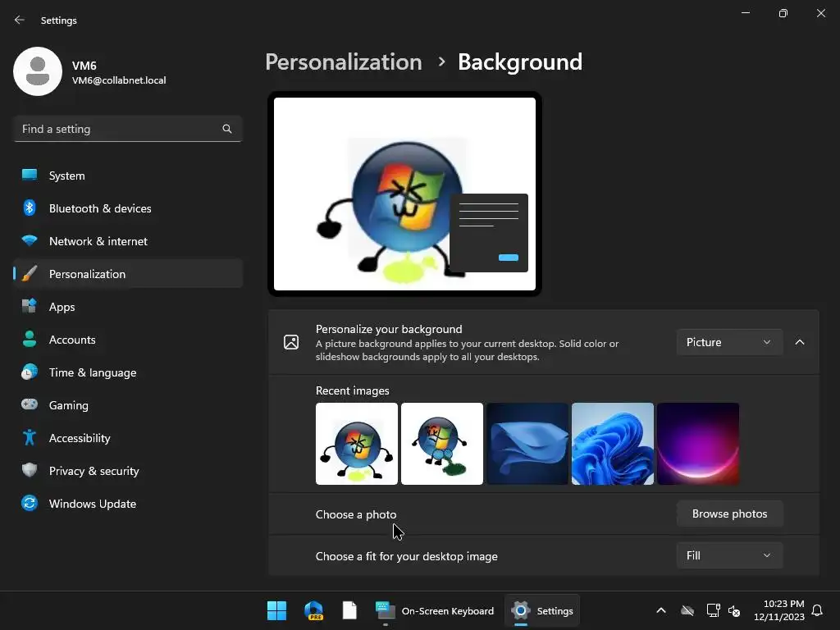
Task: Open the blank document taskbar icon
Action: click(x=349, y=610)
